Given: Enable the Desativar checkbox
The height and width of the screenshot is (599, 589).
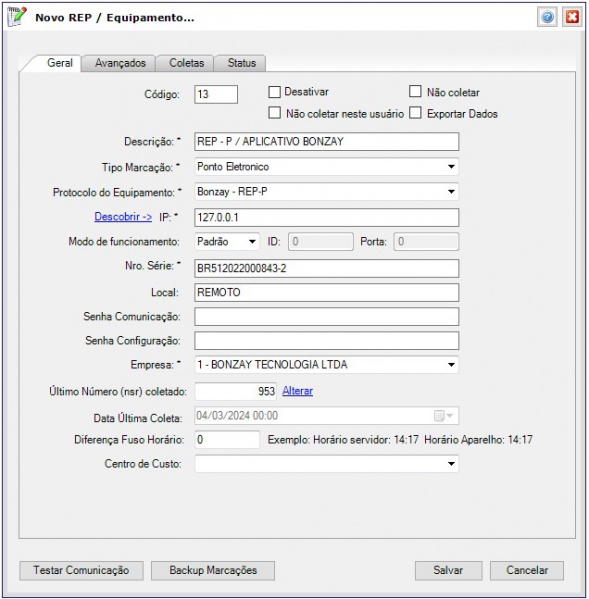Looking at the screenshot, I should coord(274,92).
